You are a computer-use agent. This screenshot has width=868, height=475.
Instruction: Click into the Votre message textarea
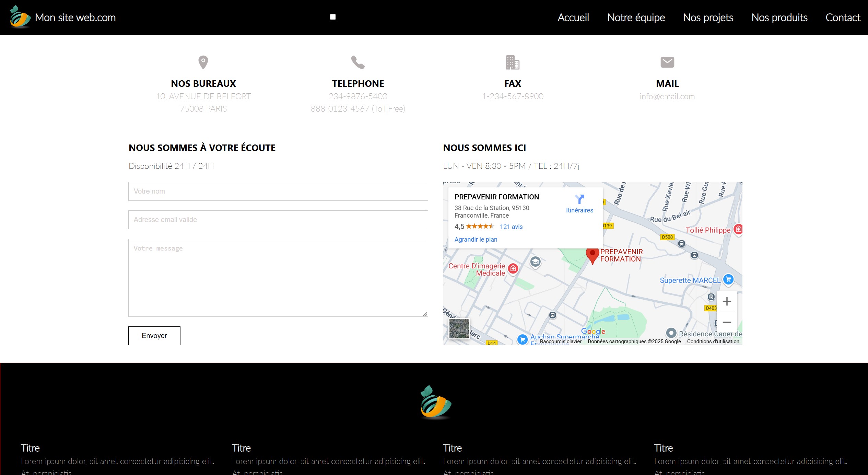[278, 277]
